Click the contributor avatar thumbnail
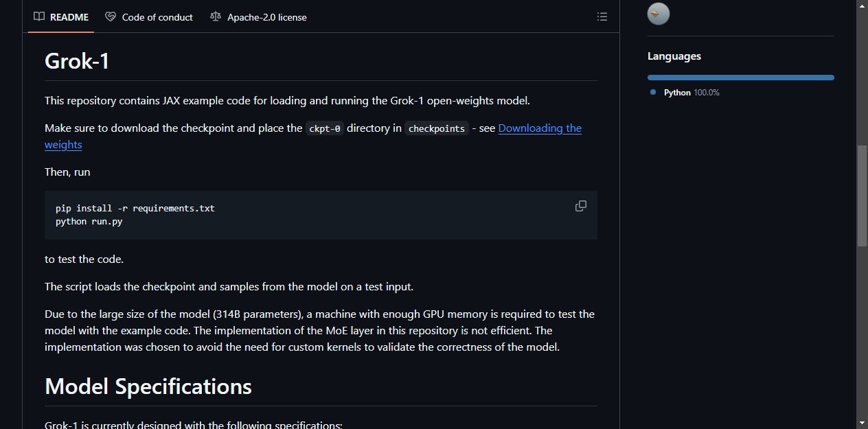868x429 pixels. (659, 14)
